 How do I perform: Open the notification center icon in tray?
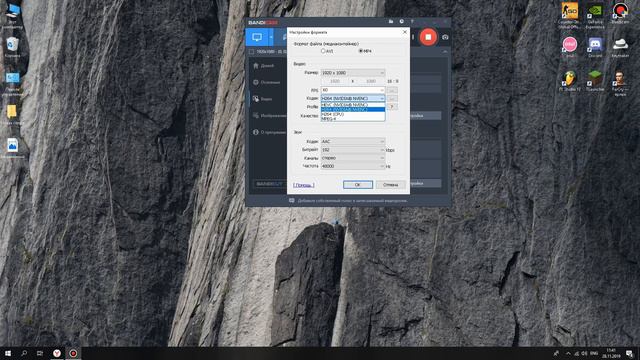pyautogui.click(x=629, y=353)
